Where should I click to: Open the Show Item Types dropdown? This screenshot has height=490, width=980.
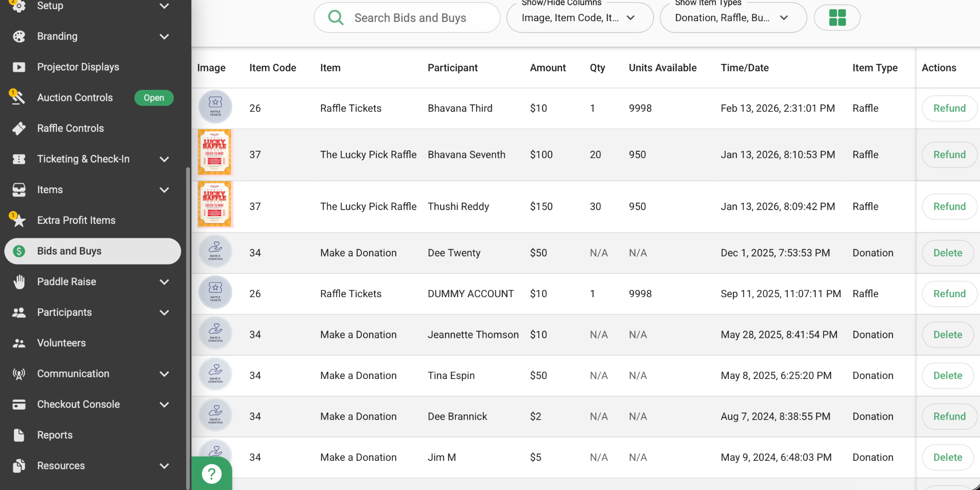733,18
